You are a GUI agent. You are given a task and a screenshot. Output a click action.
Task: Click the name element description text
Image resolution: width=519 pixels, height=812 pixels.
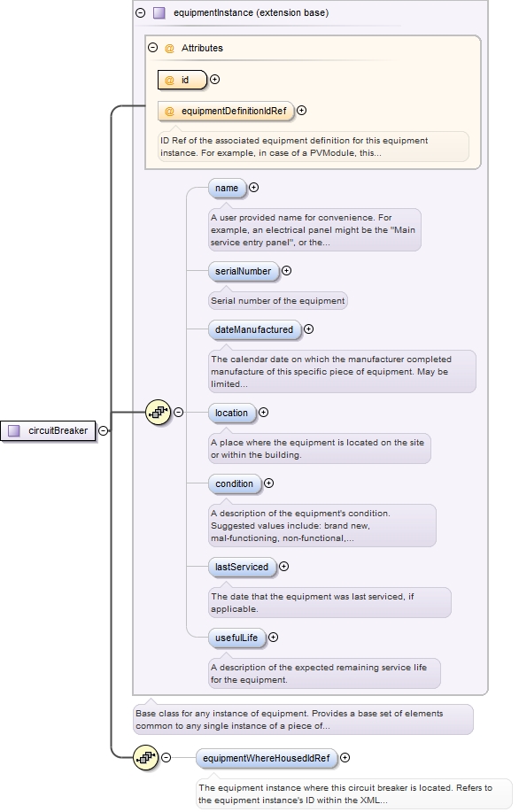314,230
